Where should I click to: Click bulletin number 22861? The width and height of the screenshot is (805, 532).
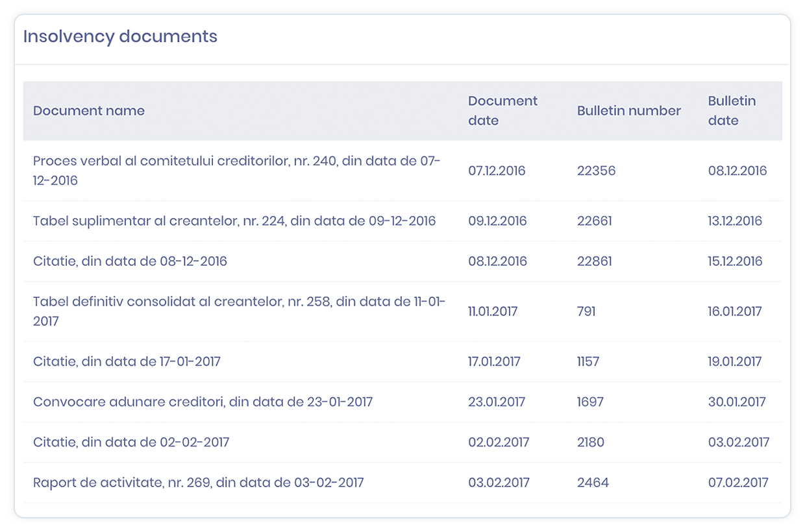pyautogui.click(x=595, y=261)
